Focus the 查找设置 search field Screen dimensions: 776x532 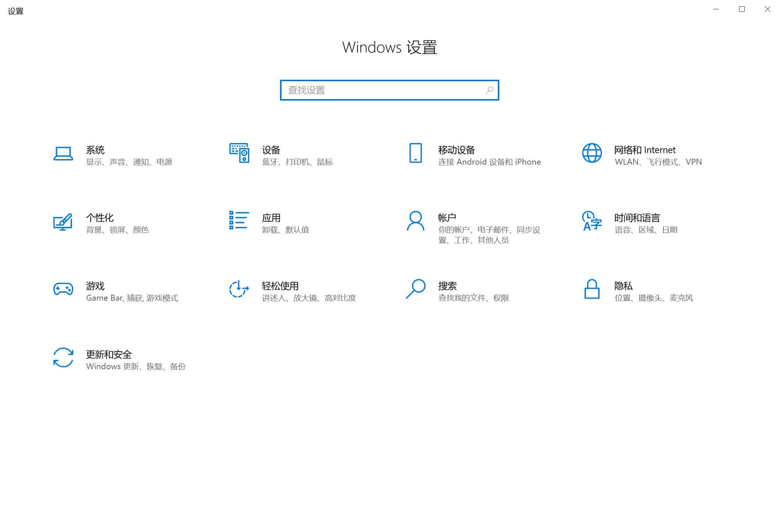pos(389,90)
